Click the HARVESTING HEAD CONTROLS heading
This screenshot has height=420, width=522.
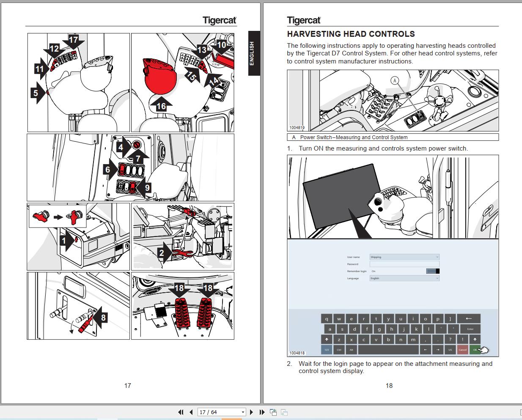(351, 34)
